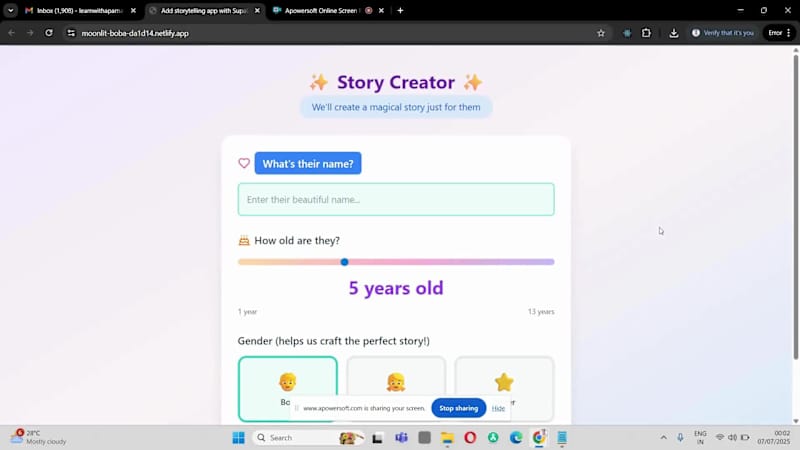Open a new browser tab
Viewport: 800px width, 450px height.
400,10
